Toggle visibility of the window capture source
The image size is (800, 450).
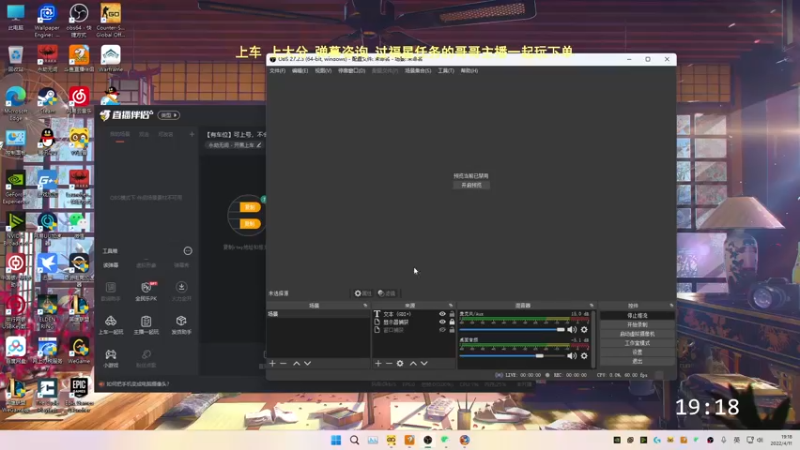click(442, 330)
